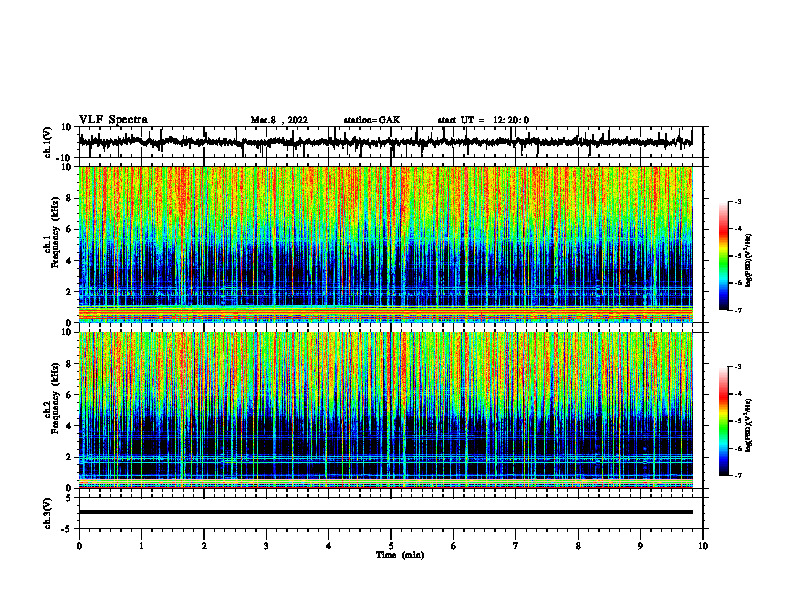This screenshot has width=792, height=612.
Task: Click the "ch.1(V)" waveform axis label
Action: (48, 142)
